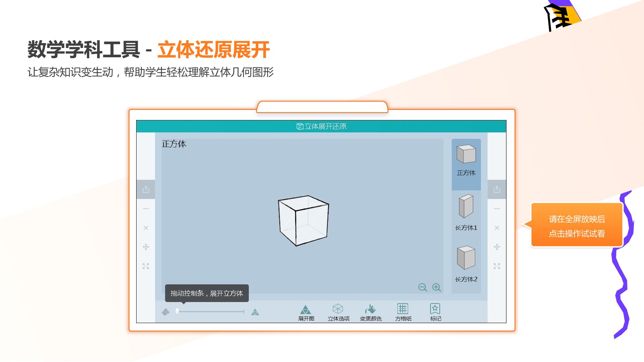Click the orange 请在全屏放映后 callout

pos(576,225)
